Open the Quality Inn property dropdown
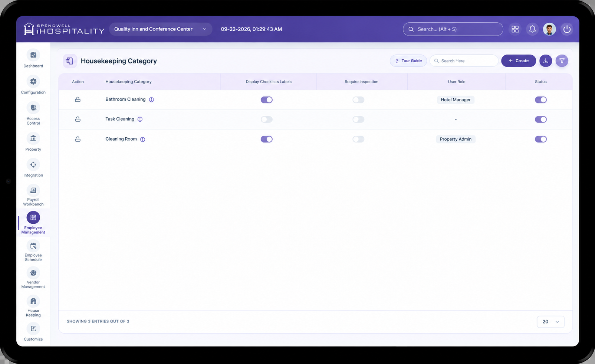This screenshot has width=595, height=364. (161, 29)
